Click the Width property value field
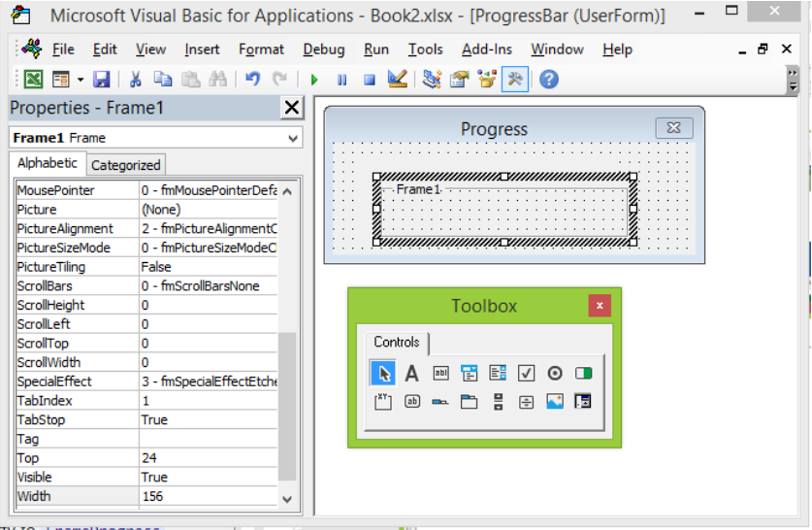Image resolution: width=812 pixels, height=530 pixels. [209, 496]
